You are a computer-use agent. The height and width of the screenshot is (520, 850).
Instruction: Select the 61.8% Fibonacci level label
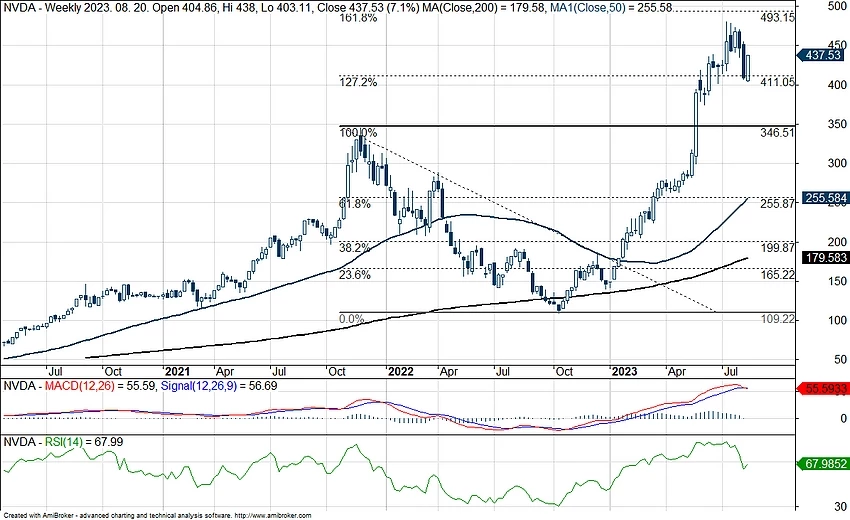[355, 204]
